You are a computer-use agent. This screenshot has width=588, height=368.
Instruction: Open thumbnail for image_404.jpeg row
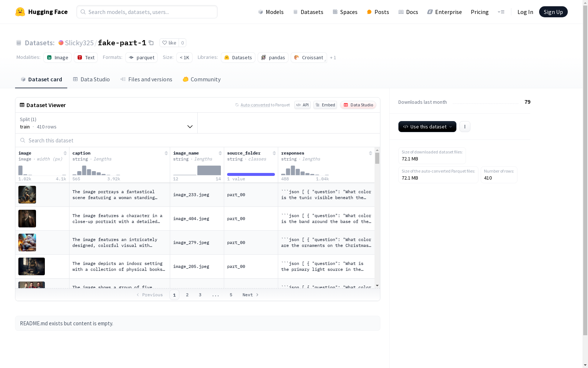click(27, 219)
